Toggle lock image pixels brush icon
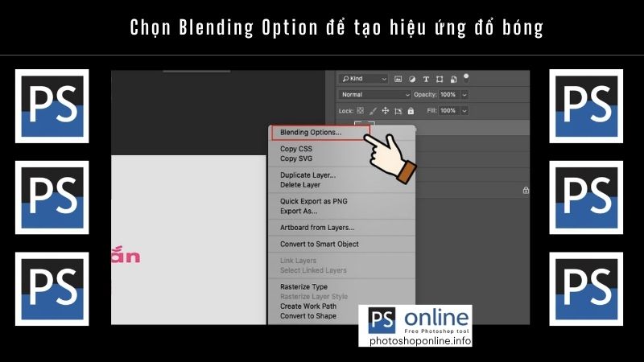Viewport: 644px width, 362px height. pyautogui.click(x=373, y=111)
